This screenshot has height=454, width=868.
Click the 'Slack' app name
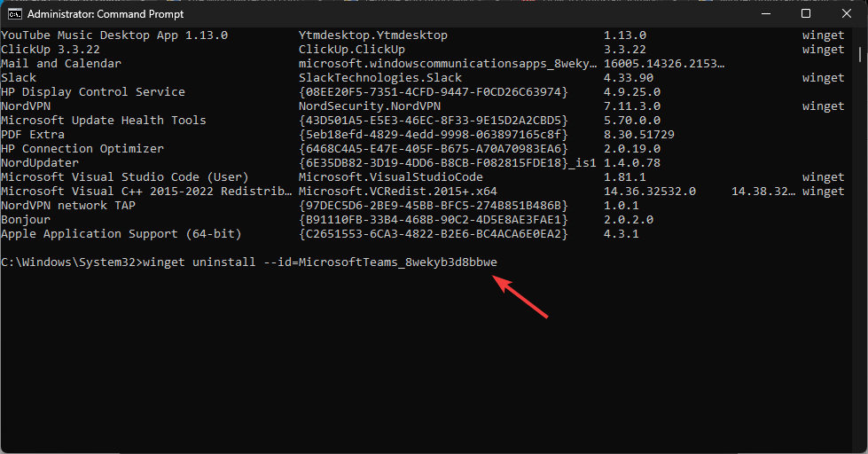coord(19,78)
